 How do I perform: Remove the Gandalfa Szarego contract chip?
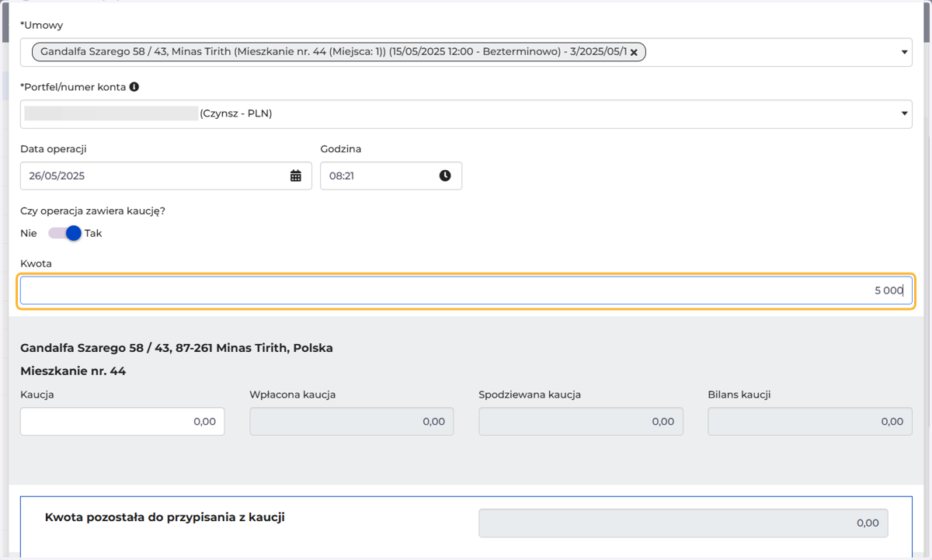[634, 52]
